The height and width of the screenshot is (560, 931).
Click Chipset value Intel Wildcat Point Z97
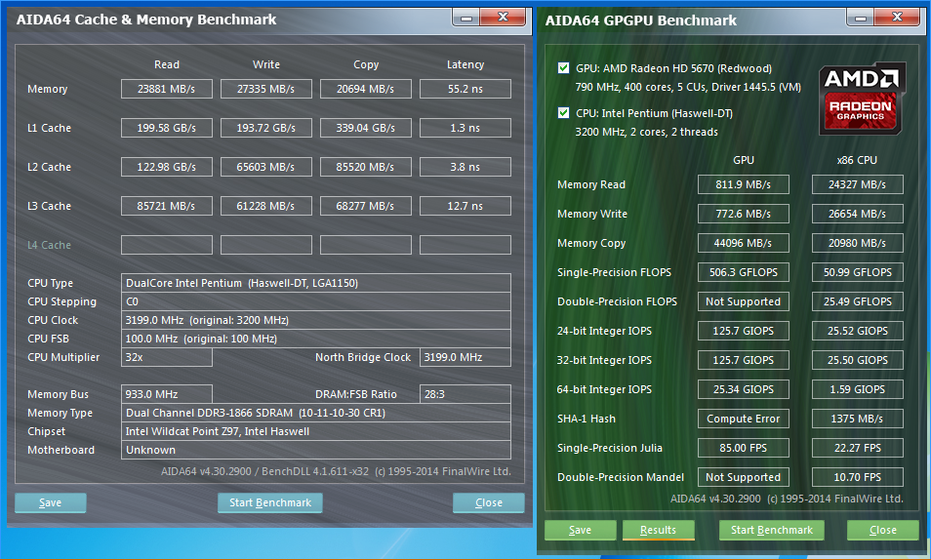tap(316, 431)
